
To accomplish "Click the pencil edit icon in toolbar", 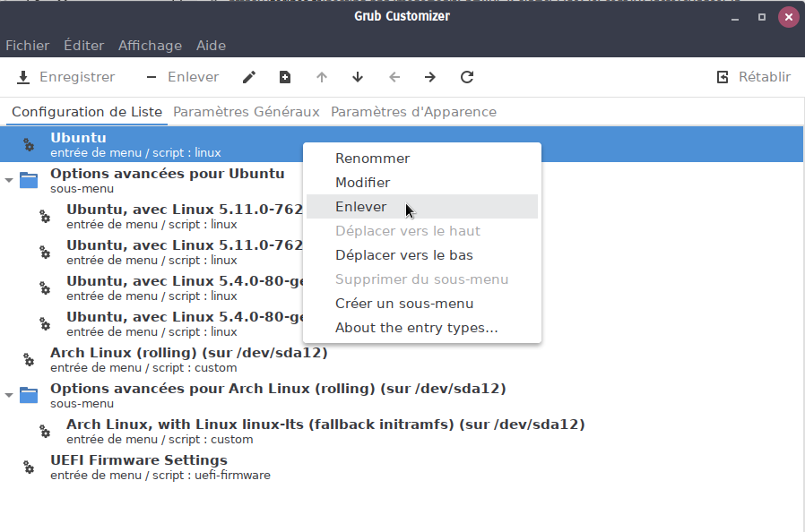I will click(x=249, y=77).
